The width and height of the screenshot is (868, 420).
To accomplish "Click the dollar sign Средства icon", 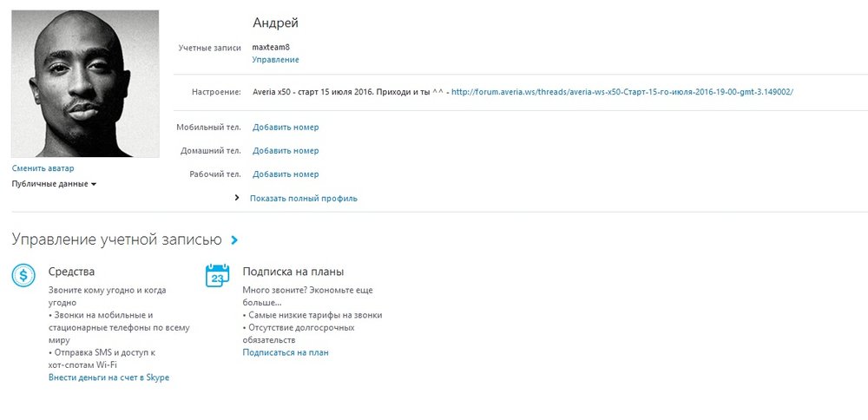I will (23, 276).
